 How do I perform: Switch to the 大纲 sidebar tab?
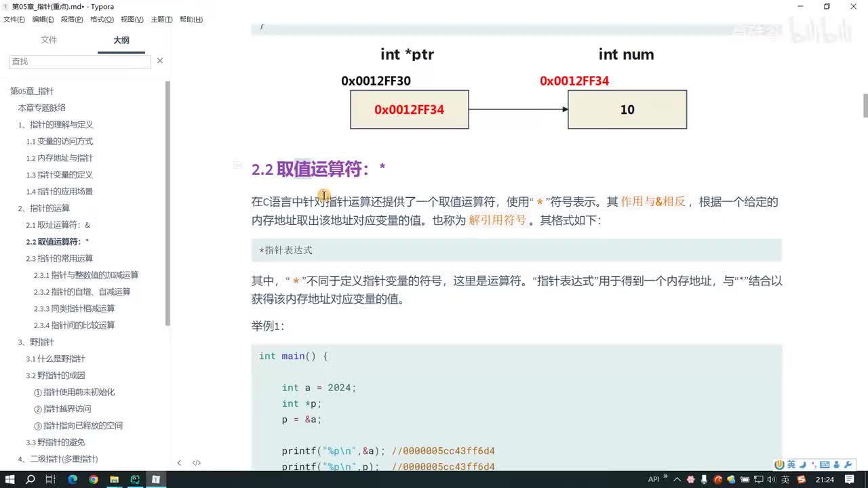(x=121, y=40)
